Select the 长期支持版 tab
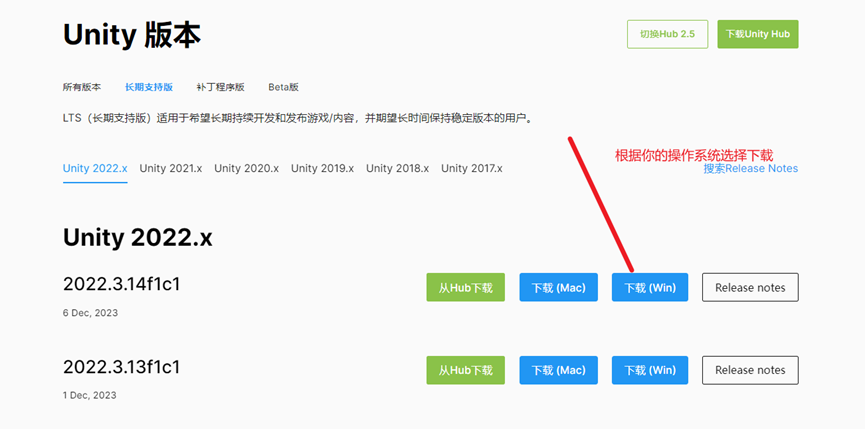The height and width of the screenshot is (429, 865). tap(149, 87)
